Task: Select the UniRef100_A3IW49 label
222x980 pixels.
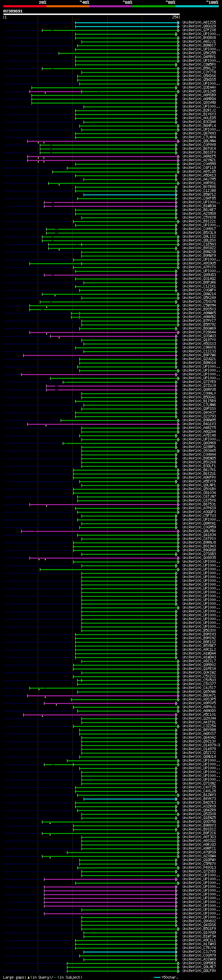Action: [199, 959]
